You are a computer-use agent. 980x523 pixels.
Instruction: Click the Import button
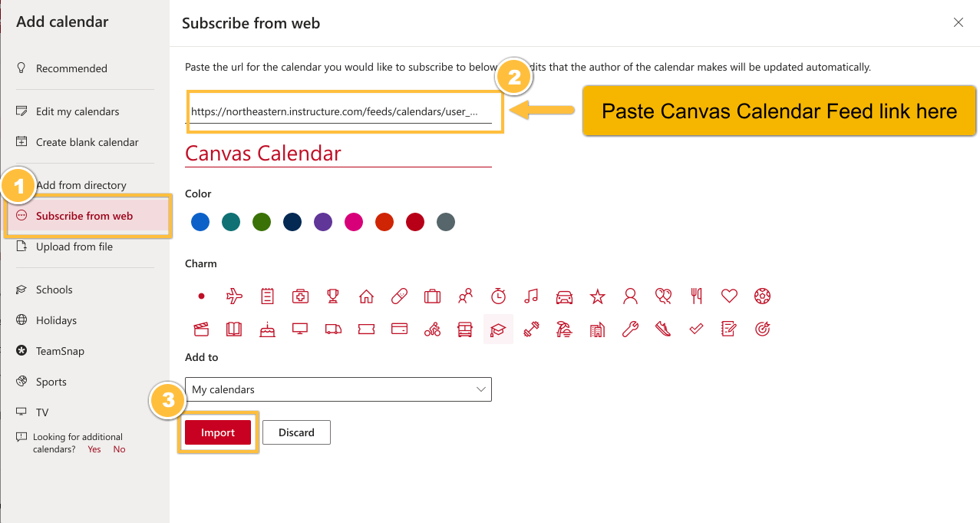click(x=218, y=432)
